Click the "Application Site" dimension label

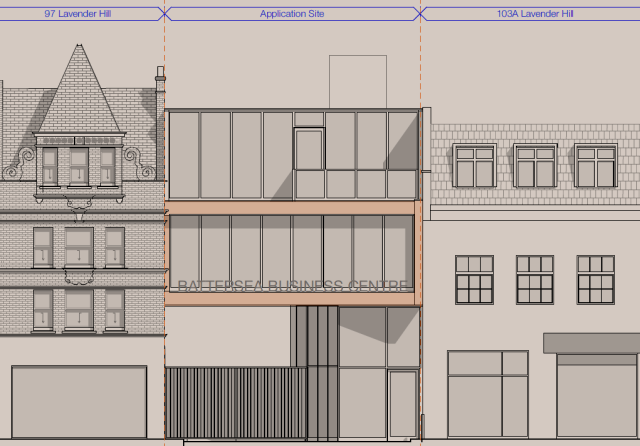290,14
